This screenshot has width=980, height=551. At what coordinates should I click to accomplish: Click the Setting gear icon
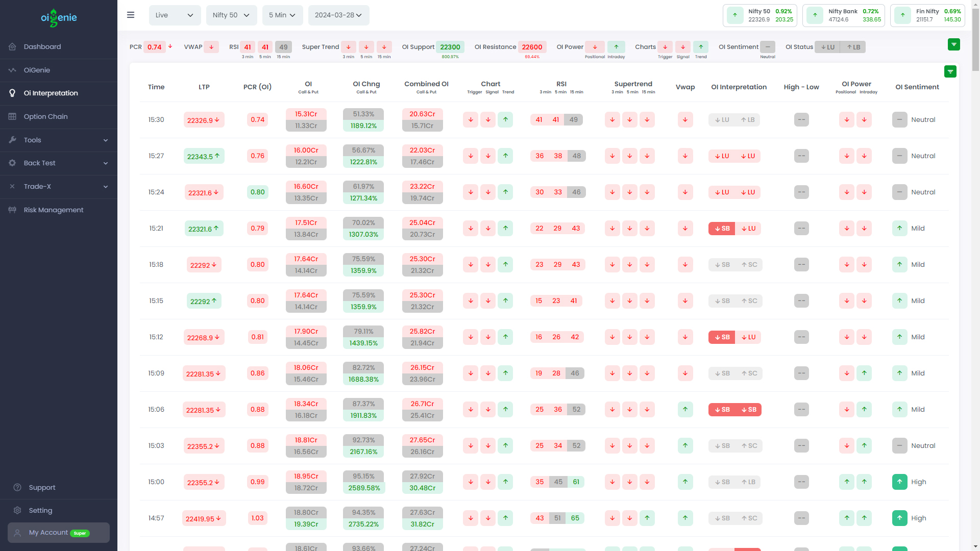click(17, 510)
